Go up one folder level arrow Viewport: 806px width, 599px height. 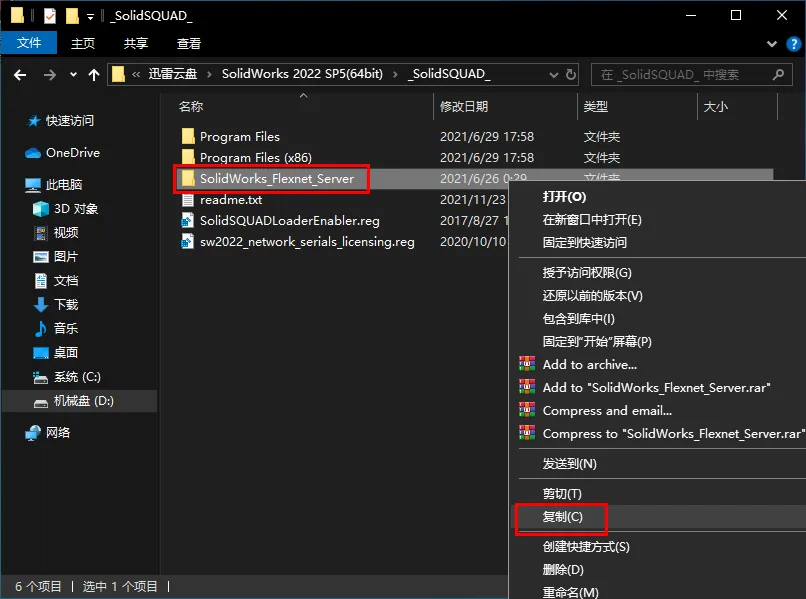pyautogui.click(x=94, y=75)
